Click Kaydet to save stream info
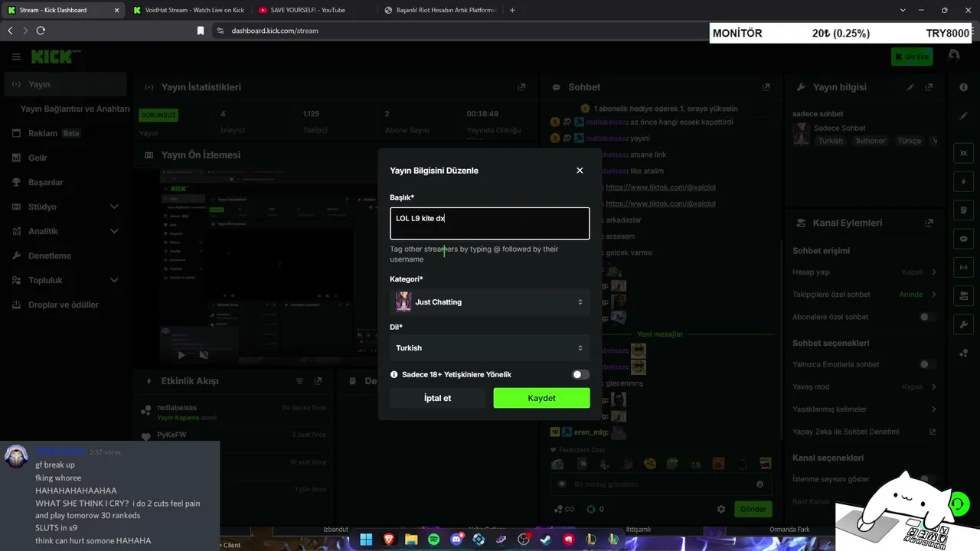This screenshot has height=551, width=980. 541,398
